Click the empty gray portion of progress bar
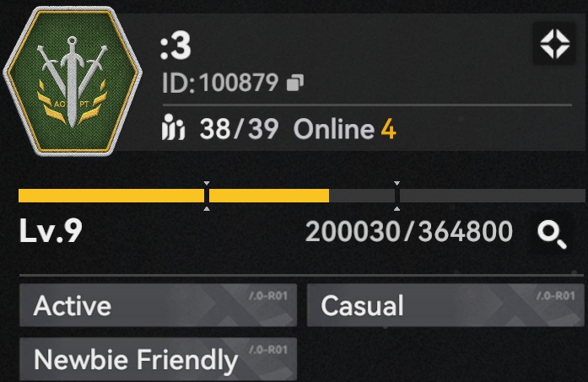588x382 pixels. coord(457,196)
